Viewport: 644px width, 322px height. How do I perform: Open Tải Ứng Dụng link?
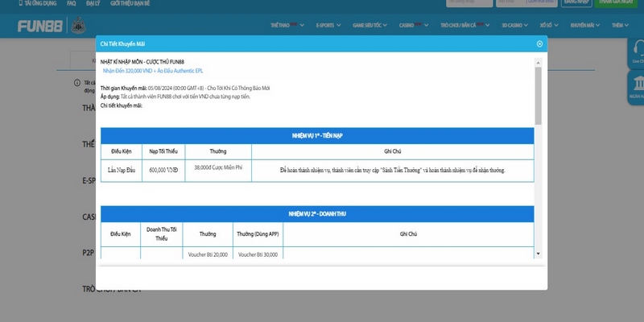(38, 3)
